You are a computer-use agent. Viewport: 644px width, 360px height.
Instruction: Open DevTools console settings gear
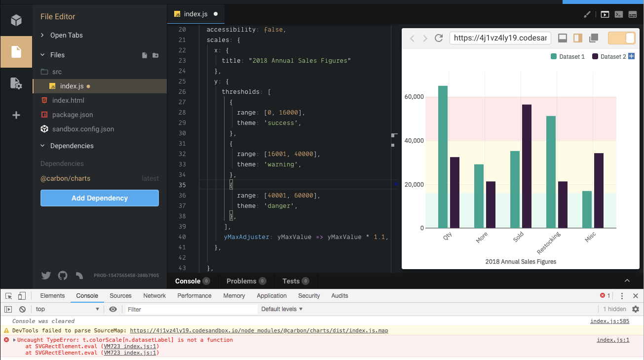(x=636, y=309)
